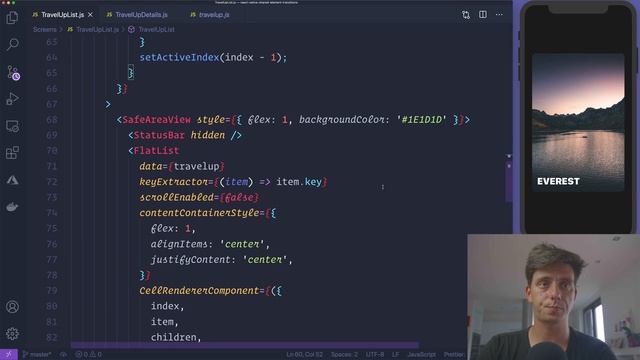
Task: Open editor More Actions ellipsis menu
Action: point(499,15)
